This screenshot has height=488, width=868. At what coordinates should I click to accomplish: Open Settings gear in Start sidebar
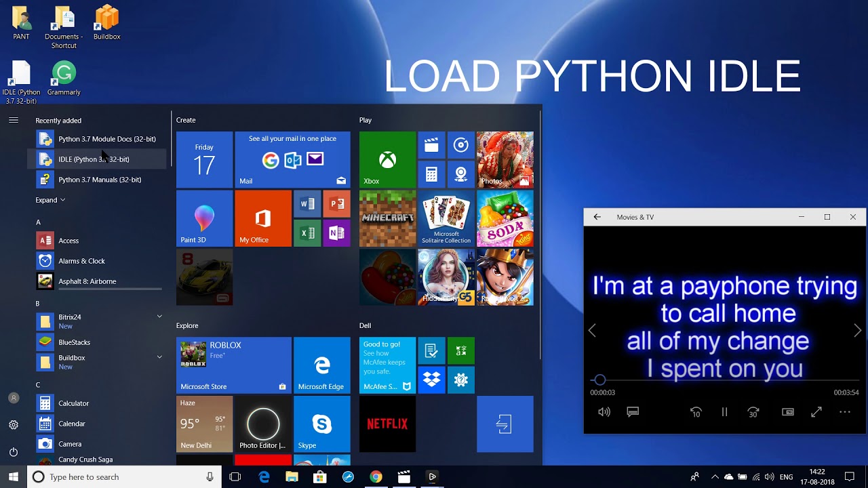pos(14,425)
